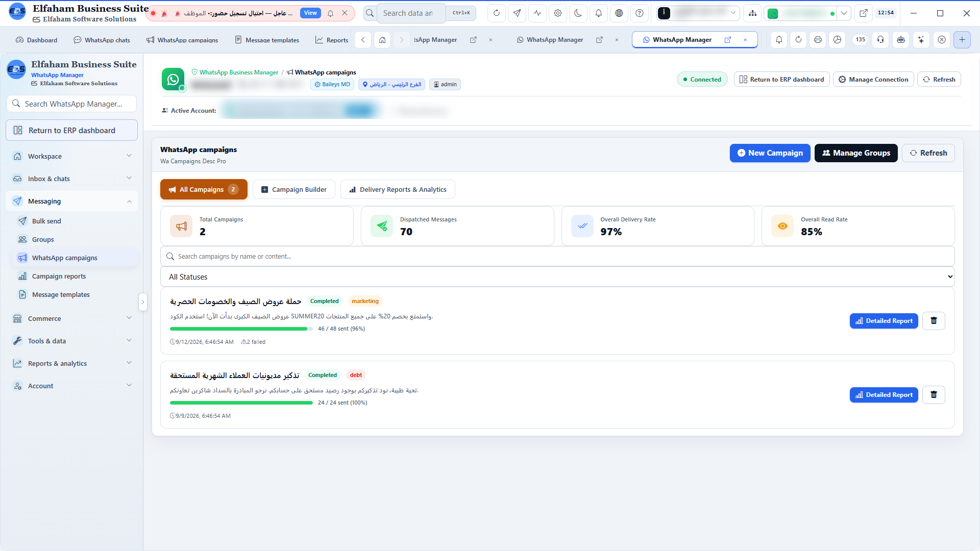Viewport: 980px width, 551px height.
Task: Collapse the sidebar using the edge chevron
Action: pyautogui.click(x=143, y=302)
